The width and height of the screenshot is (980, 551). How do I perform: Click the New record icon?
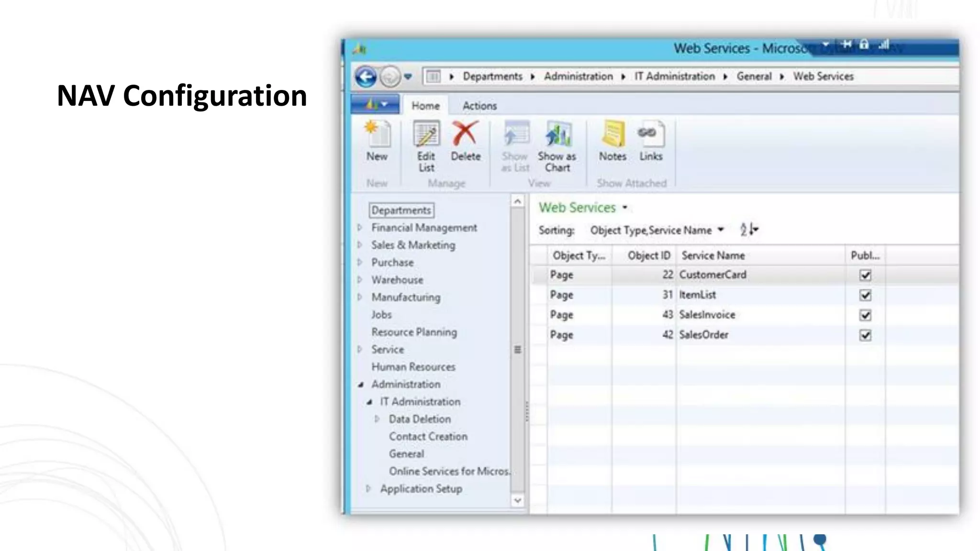pos(377,134)
